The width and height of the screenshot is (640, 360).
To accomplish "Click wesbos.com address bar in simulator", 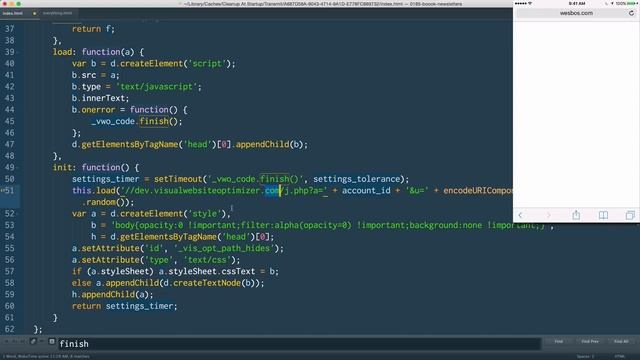I will [576, 13].
